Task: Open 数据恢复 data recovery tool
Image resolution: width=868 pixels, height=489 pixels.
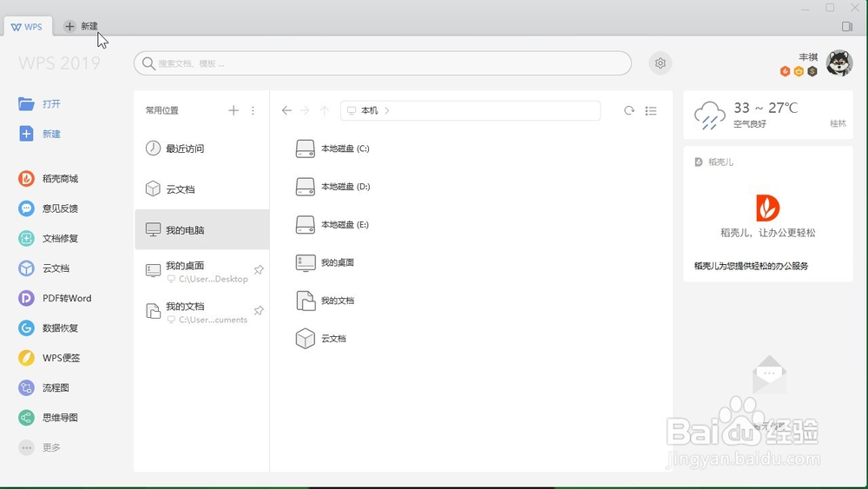Action: [48, 327]
